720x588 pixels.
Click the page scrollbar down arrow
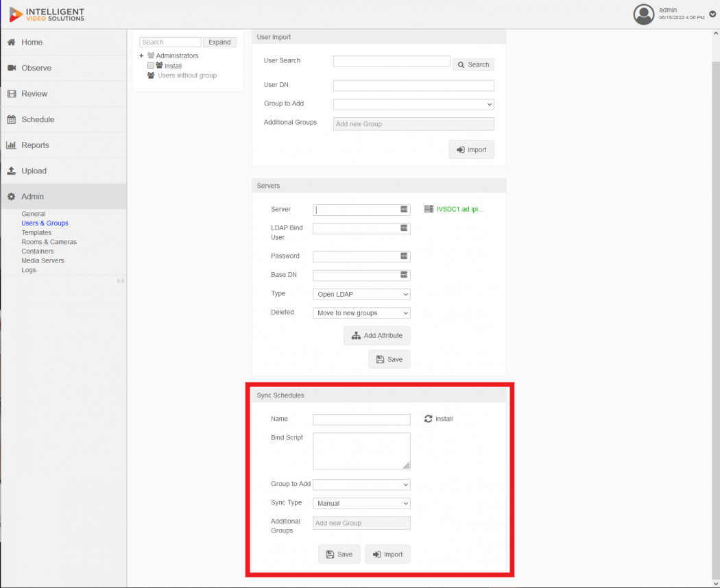715,583
